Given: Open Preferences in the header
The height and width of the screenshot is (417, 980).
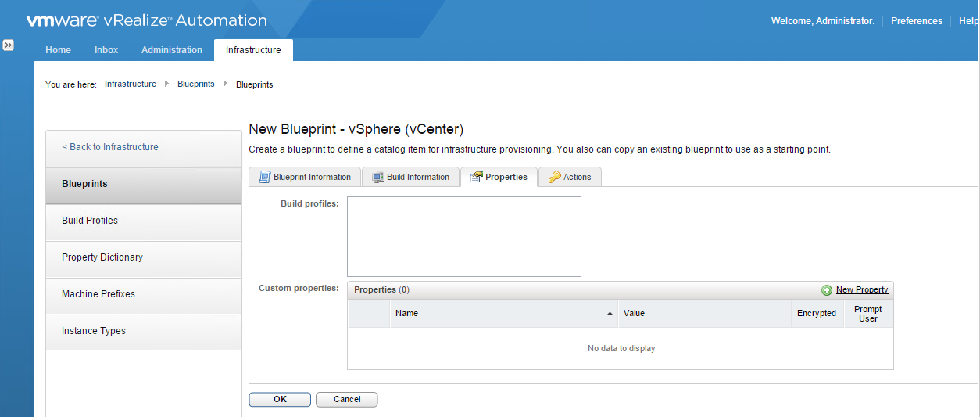Looking at the screenshot, I should coord(917,21).
